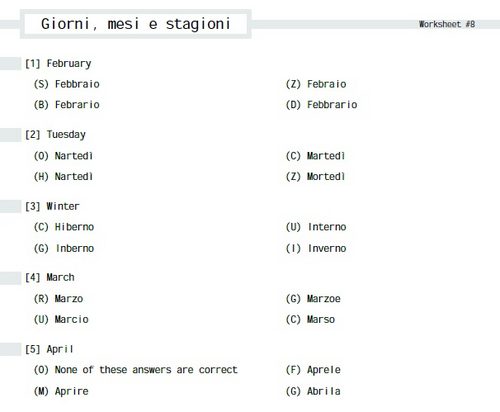The height and width of the screenshot is (412, 500).
Task: Choose option (Z) Febraio
Action: tap(316, 84)
